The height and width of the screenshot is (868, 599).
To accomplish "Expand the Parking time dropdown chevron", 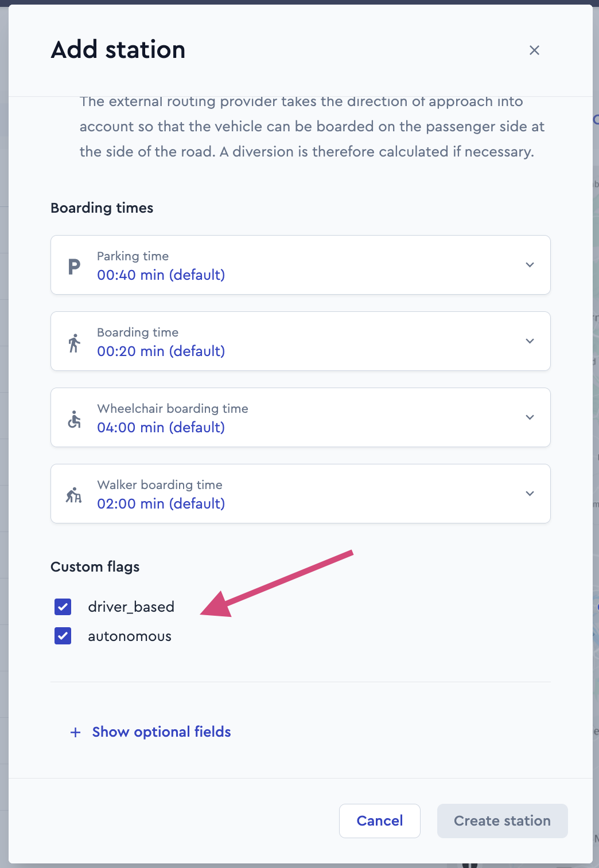I will tap(530, 265).
